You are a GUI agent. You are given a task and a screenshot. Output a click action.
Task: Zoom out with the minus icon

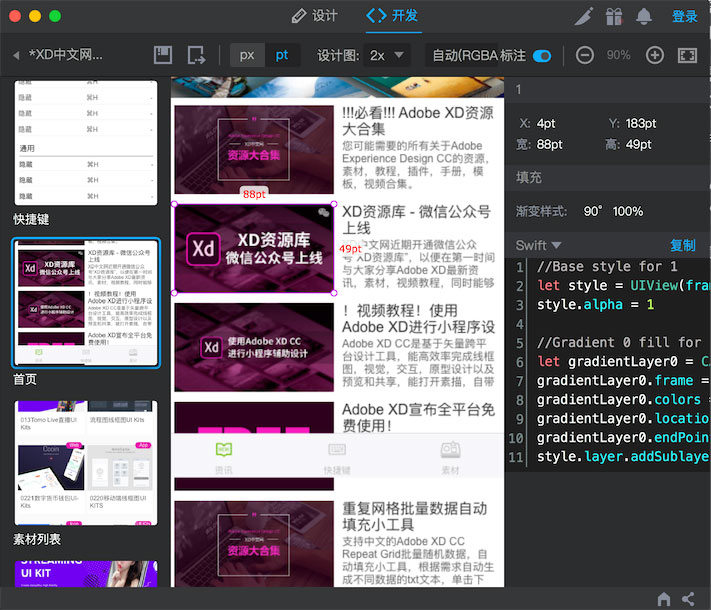tap(584, 55)
